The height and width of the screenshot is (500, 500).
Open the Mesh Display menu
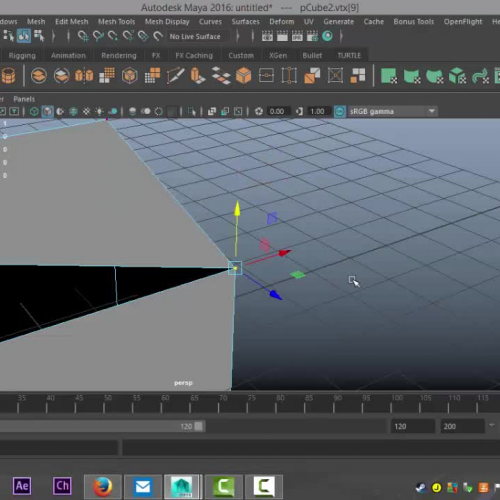click(x=167, y=22)
